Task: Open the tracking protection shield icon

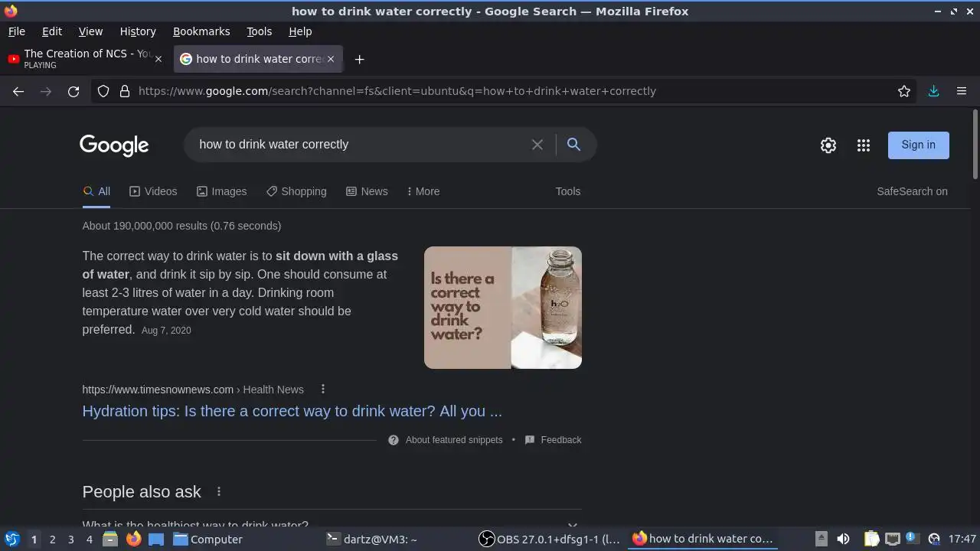Action: pyautogui.click(x=103, y=91)
